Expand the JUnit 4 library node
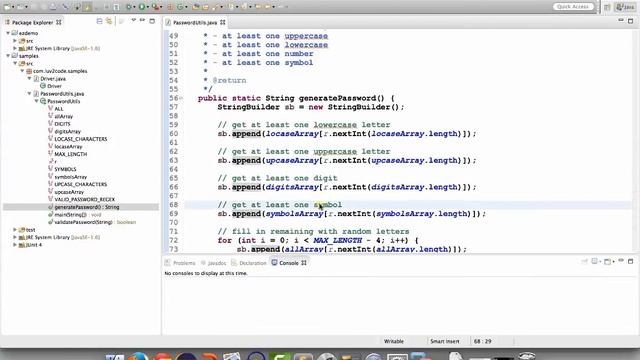 click(15, 245)
